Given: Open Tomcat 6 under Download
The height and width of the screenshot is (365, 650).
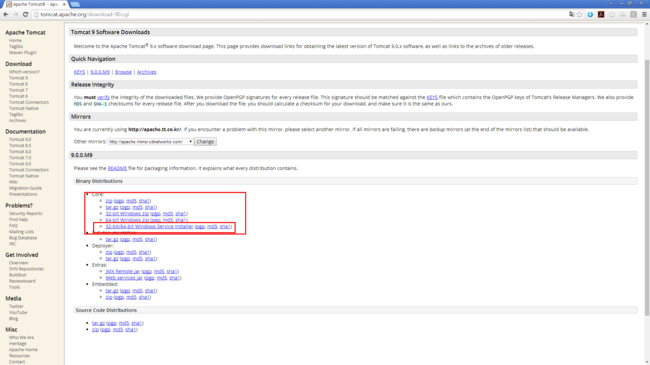Looking at the screenshot, I should [18, 96].
